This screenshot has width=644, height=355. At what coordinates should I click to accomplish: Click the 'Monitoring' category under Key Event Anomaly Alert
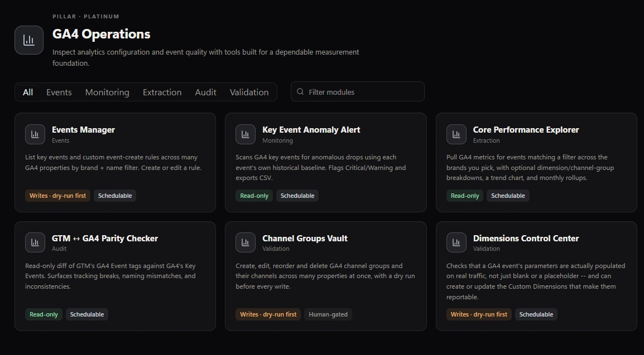[278, 140]
